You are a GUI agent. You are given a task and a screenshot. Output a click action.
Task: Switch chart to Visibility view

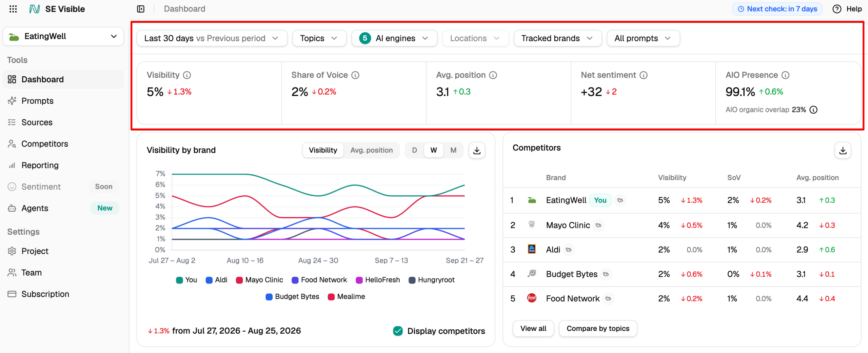323,150
